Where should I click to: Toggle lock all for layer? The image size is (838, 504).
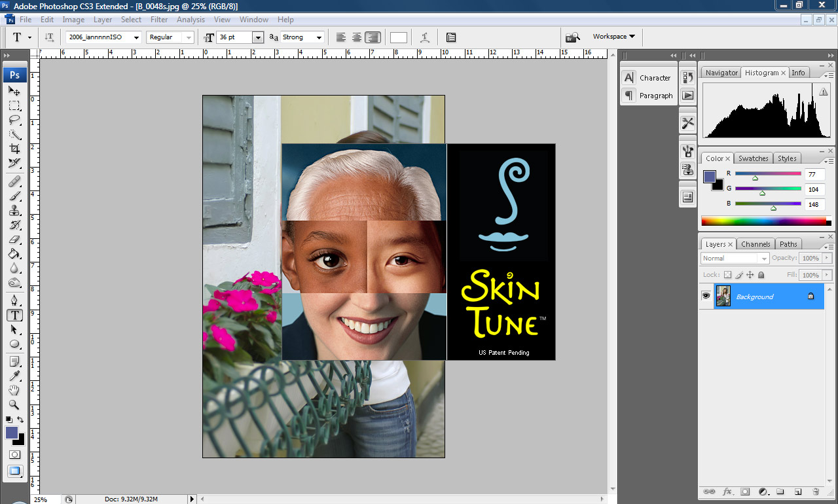[761, 275]
